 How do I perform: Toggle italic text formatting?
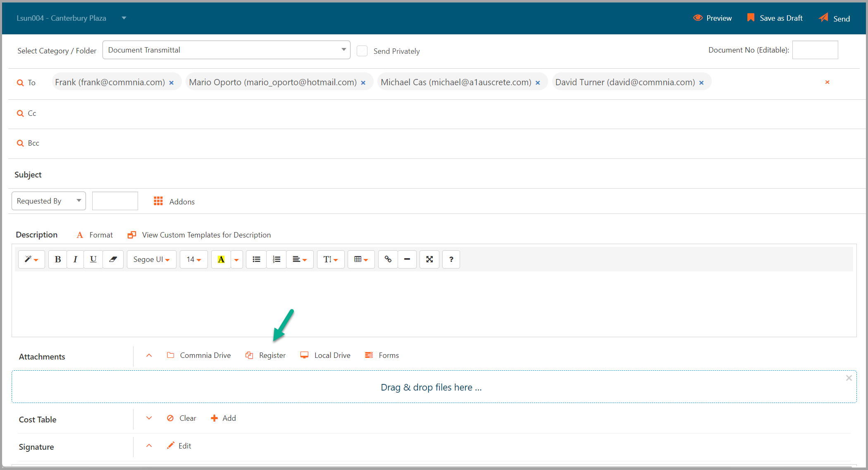click(75, 259)
